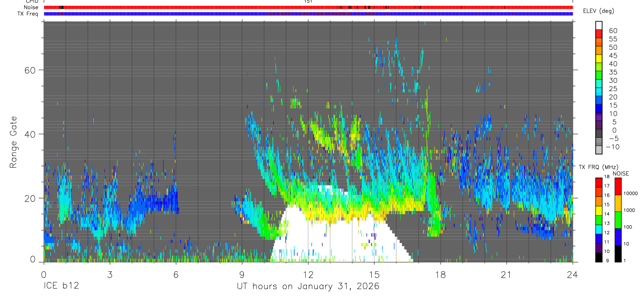The height and width of the screenshot is (297, 644).
Task: Click the blue TX Freq strip
Action: (x=308, y=14)
